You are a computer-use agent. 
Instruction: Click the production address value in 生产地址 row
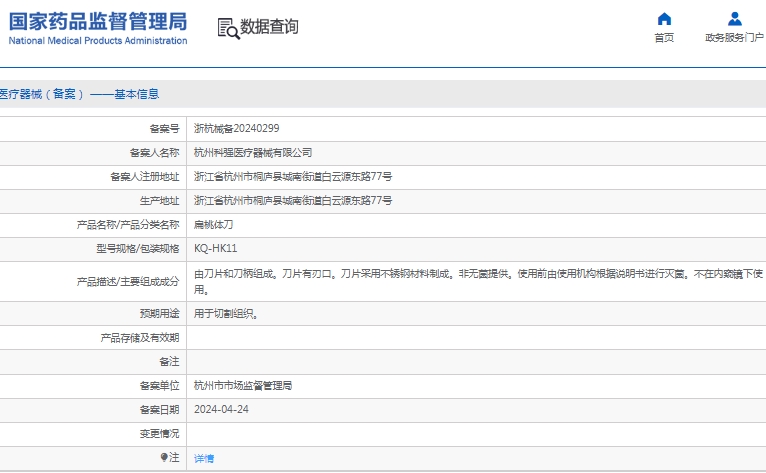coord(293,201)
